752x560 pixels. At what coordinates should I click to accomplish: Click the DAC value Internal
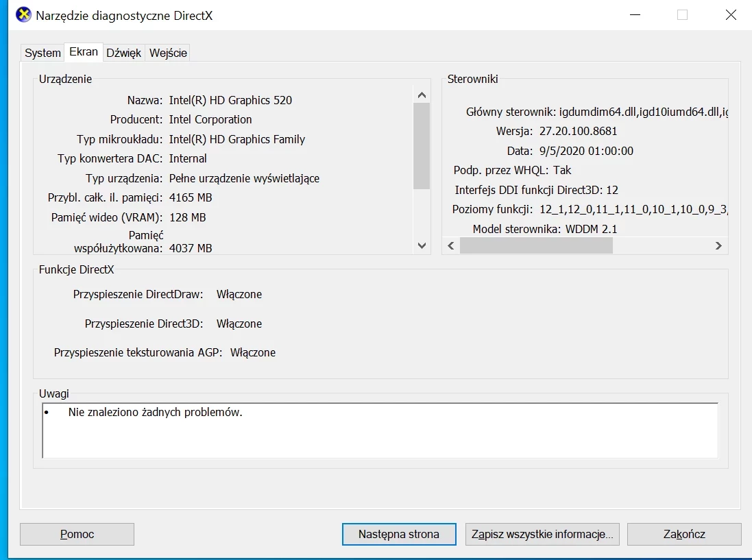pos(188,158)
